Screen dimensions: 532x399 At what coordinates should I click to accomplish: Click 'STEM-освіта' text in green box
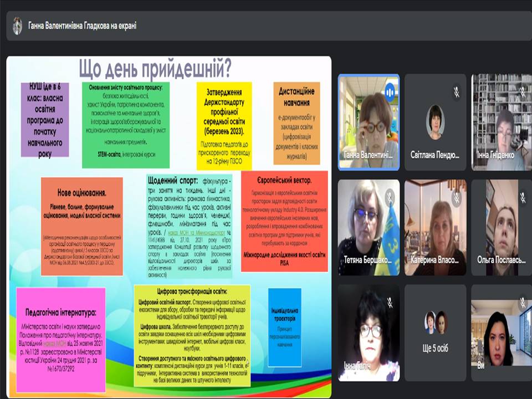coord(109,155)
